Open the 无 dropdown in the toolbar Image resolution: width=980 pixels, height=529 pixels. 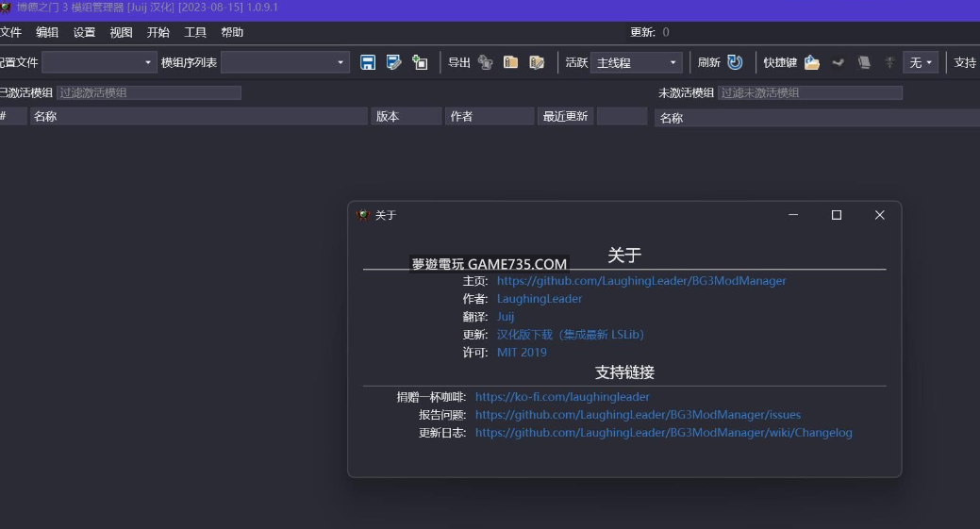(x=920, y=62)
